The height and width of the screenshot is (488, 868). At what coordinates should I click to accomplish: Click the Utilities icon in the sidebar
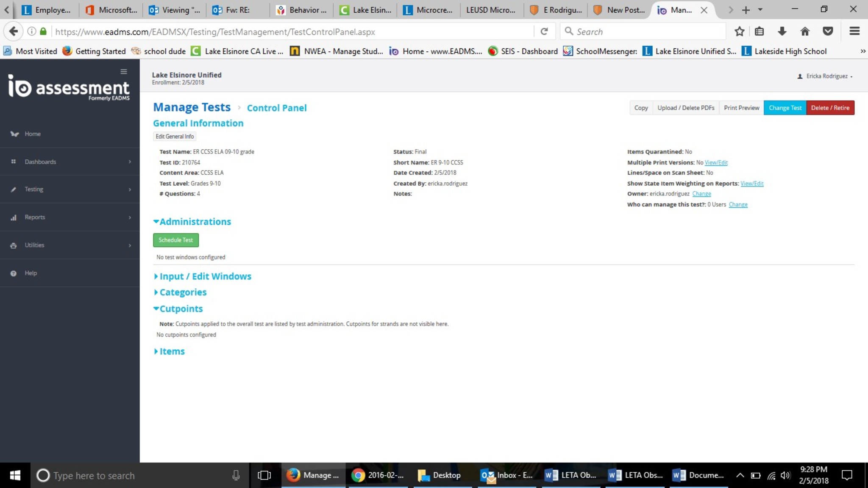pos(14,245)
